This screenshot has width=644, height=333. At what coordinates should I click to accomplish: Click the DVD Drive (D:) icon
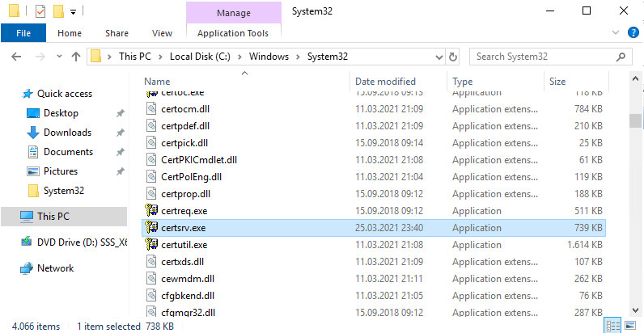click(27, 242)
